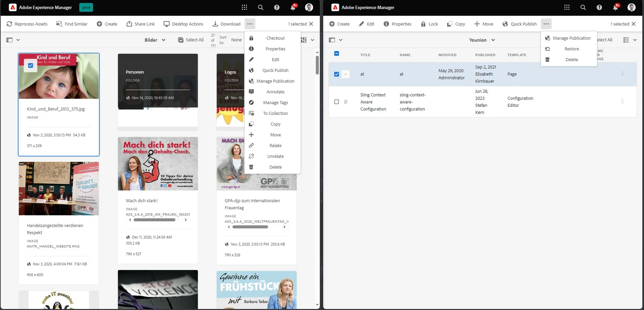The image size is (644, 310).
Task: Open help icon in left AEM window
Action: 276,7
